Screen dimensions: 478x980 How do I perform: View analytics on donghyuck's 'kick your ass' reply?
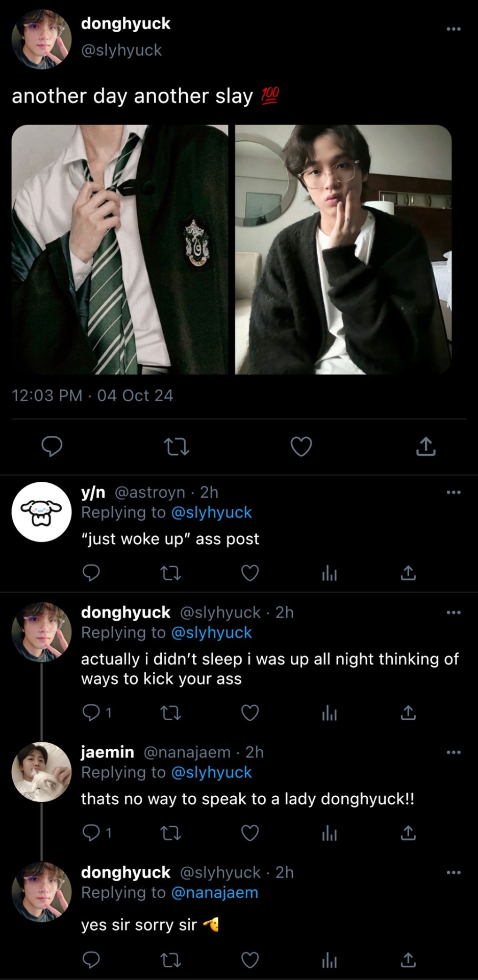click(x=329, y=713)
